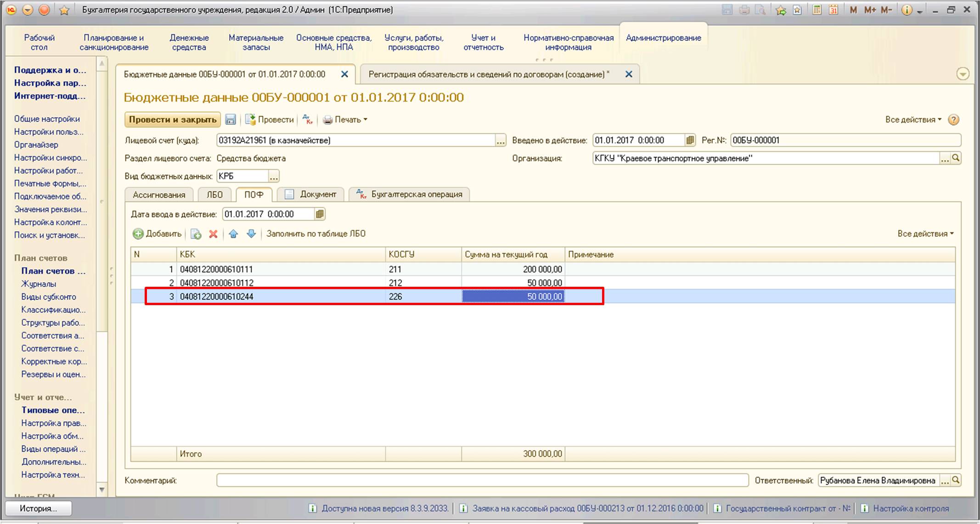The image size is (980, 524).
Task: Open Денежные средства section menu
Action: tap(189, 42)
